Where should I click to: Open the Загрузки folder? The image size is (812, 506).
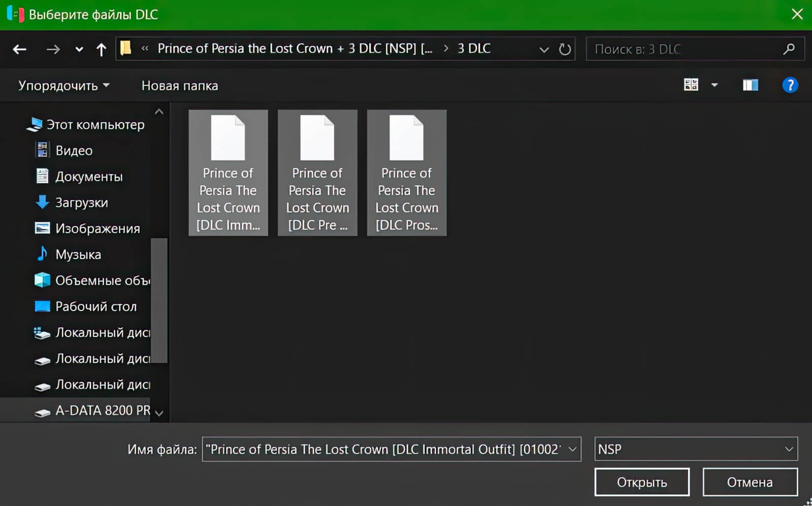point(81,203)
